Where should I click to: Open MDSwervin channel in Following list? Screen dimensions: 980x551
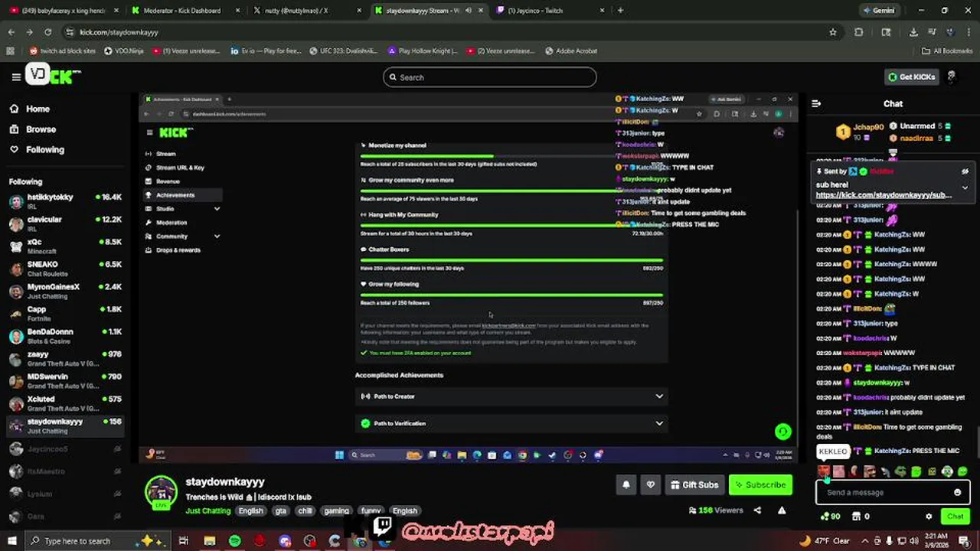click(x=65, y=381)
